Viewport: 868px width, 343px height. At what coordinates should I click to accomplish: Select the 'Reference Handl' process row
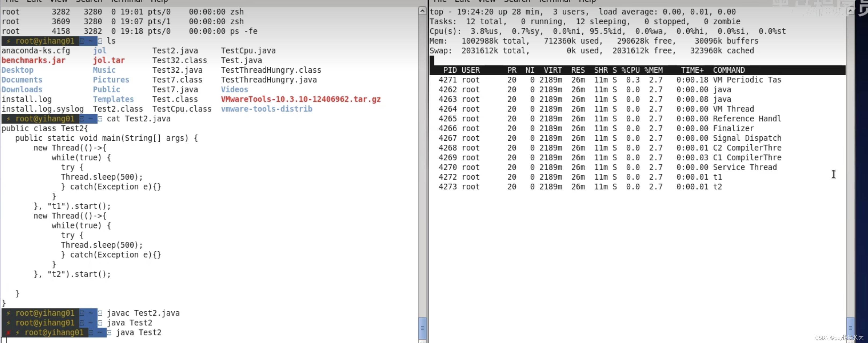610,119
